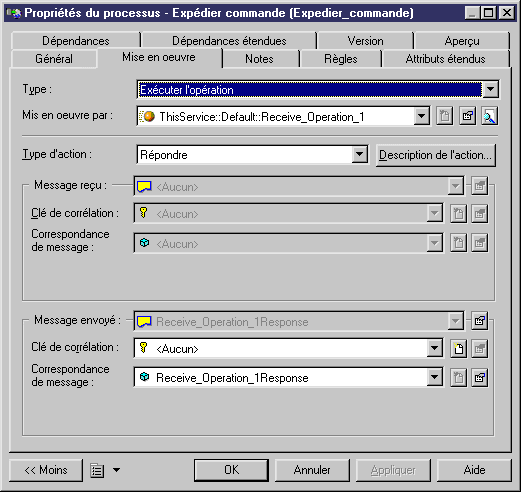Open properties icon for Message envoyé

click(480, 321)
